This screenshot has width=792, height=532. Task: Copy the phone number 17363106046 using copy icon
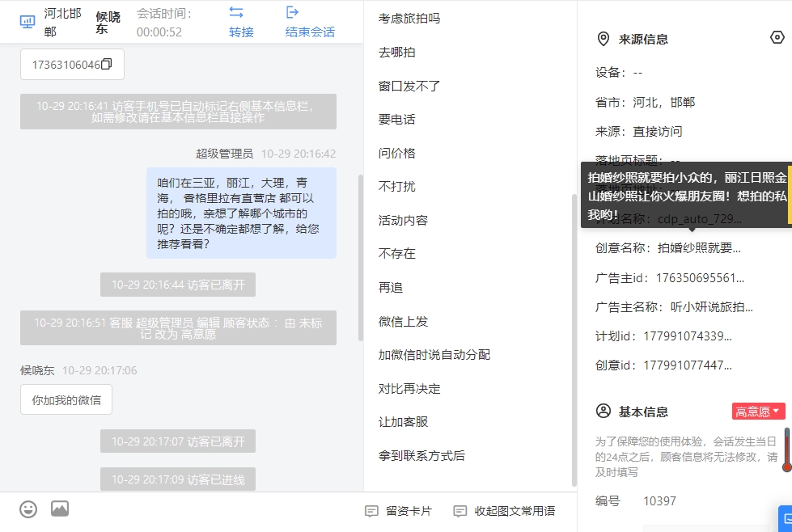[107, 64]
